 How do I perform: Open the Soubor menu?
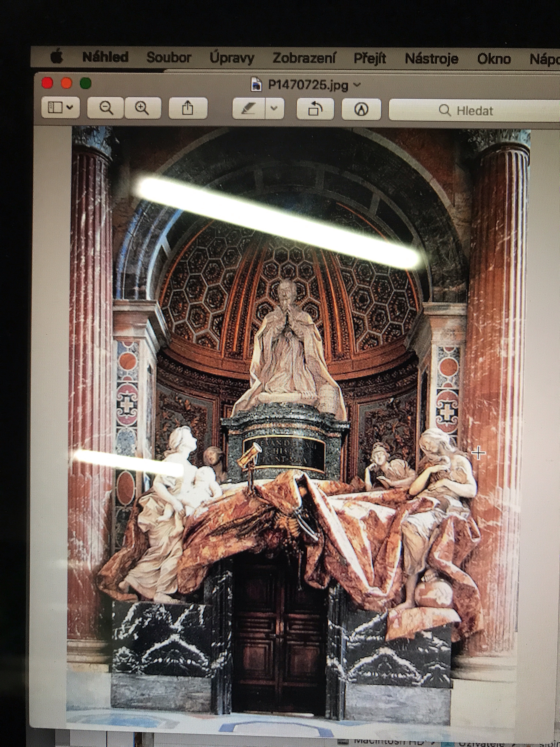pyautogui.click(x=169, y=57)
